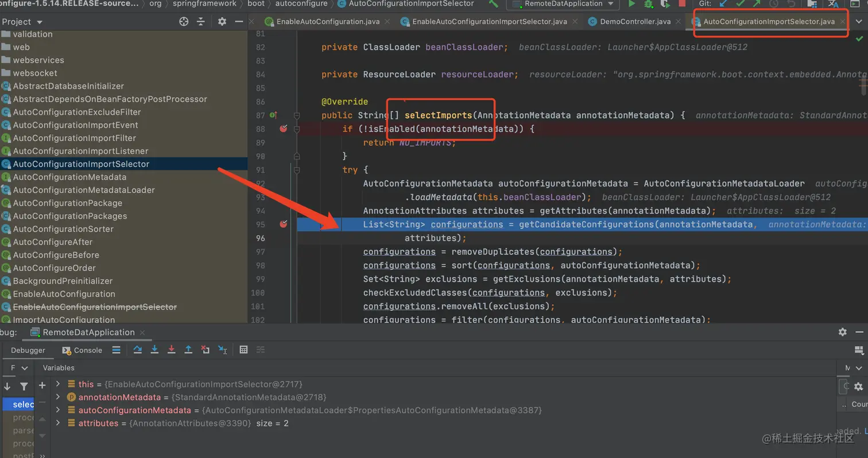Move to the next frame with down arrow
868x458 pixels.
pos(7,386)
